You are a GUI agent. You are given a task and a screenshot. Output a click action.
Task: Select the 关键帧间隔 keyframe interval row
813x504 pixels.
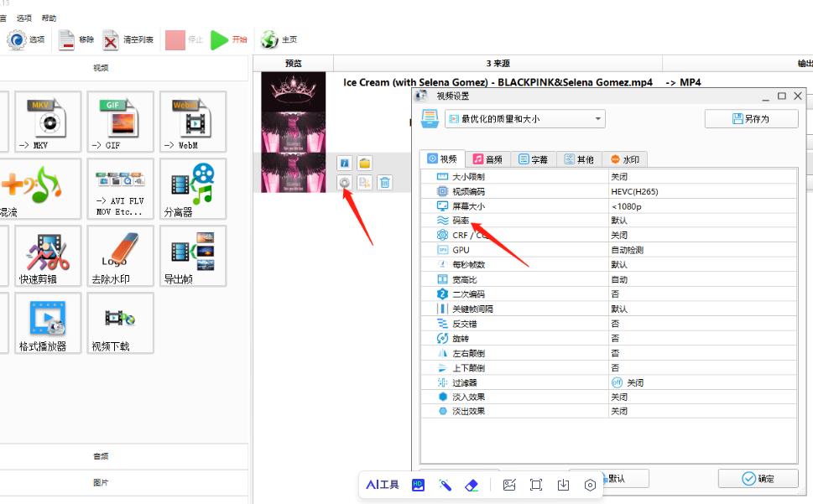[x=609, y=309]
